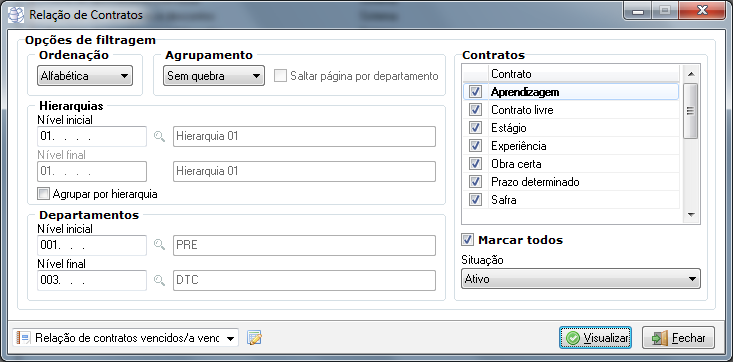Click the Visualizar button
The height and width of the screenshot is (362, 733).
[596, 338]
